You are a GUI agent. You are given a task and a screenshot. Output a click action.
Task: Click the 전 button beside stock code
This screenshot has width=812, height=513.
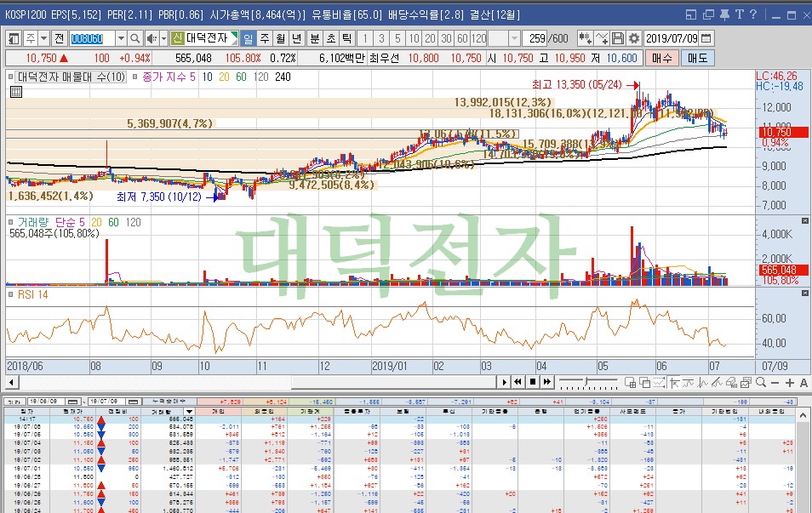point(59,38)
